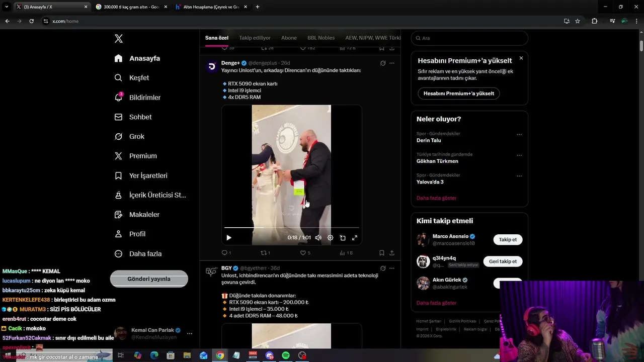
Task: Follow Marco Asensio with Takip et
Action: [x=508, y=240]
